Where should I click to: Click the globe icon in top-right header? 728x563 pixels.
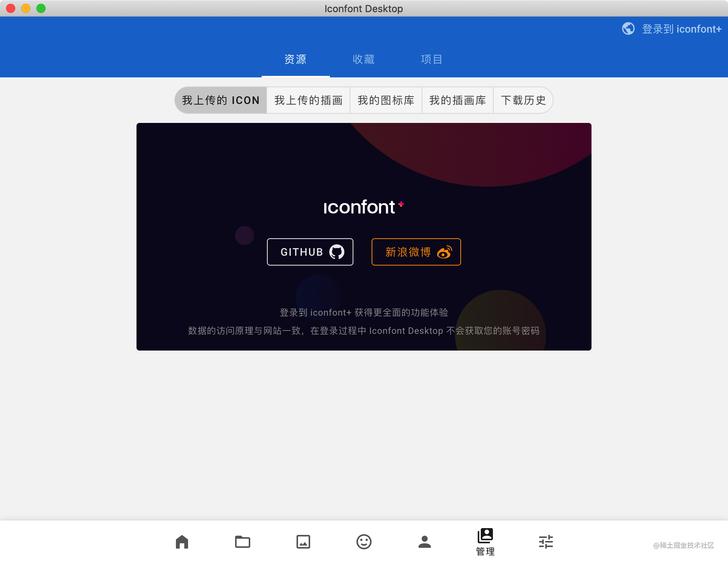point(628,28)
